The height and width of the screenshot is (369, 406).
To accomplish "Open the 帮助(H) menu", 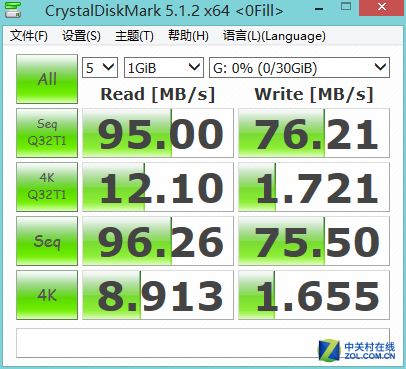I will (x=188, y=36).
